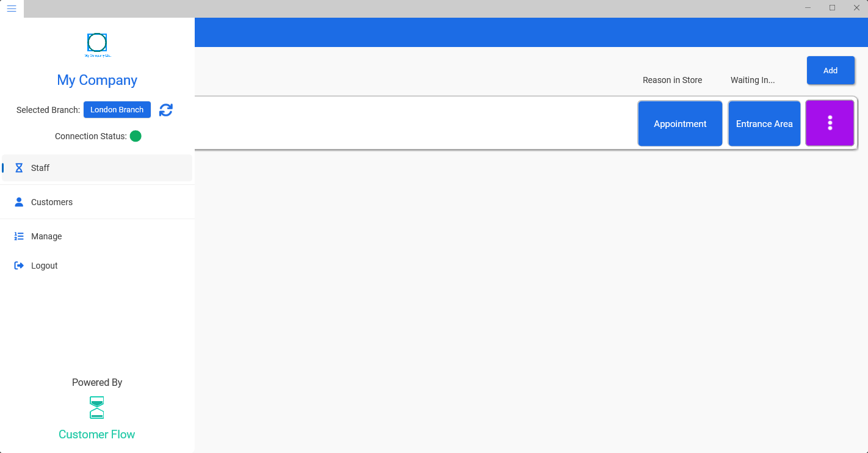The image size is (868, 453).
Task: Click the numbered list icon beside Manage
Action: tap(19, 236)
